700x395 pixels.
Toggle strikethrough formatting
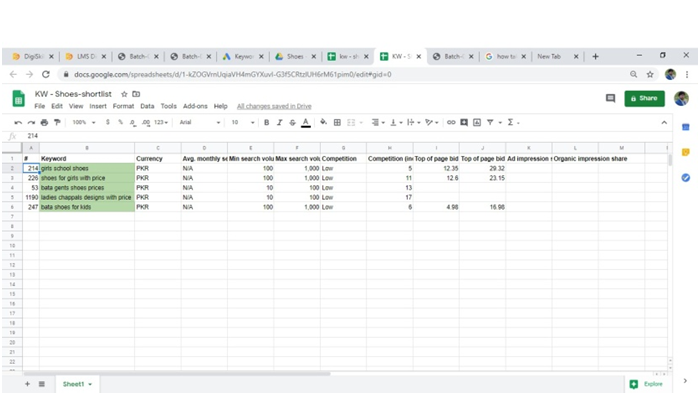[292, 122]
